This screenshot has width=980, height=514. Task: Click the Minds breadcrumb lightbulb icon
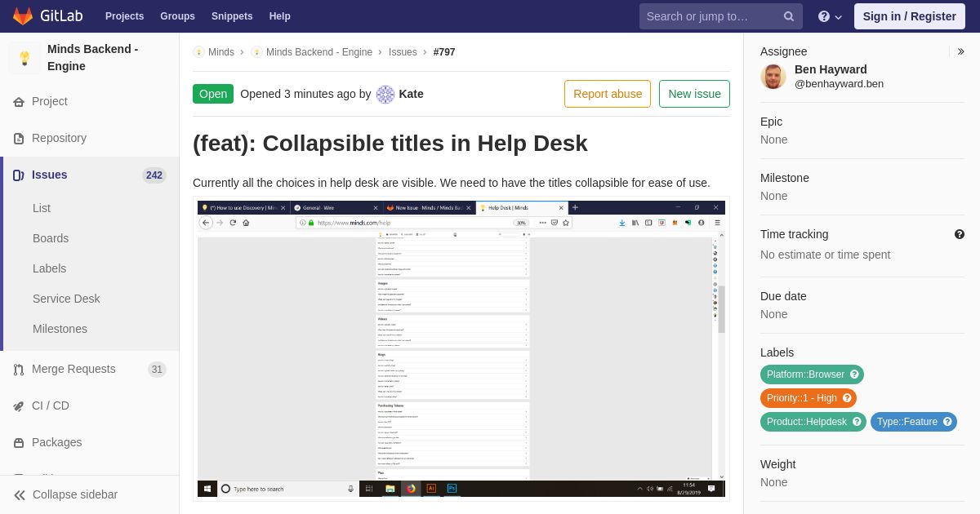[198, 52]
